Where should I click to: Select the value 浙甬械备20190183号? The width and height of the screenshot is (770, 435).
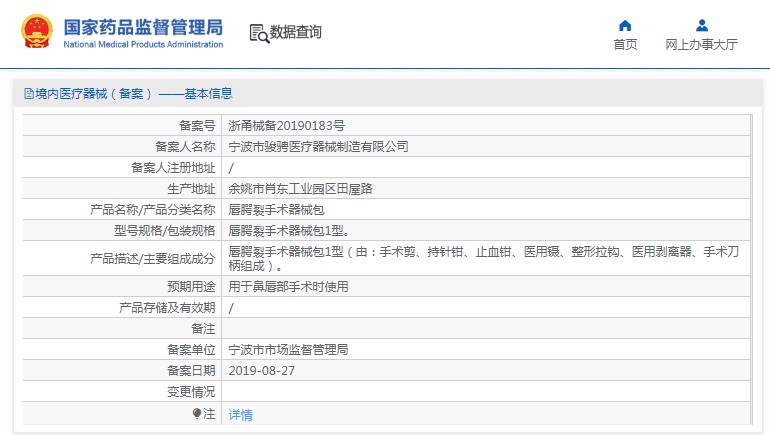(x=286, y=126)
